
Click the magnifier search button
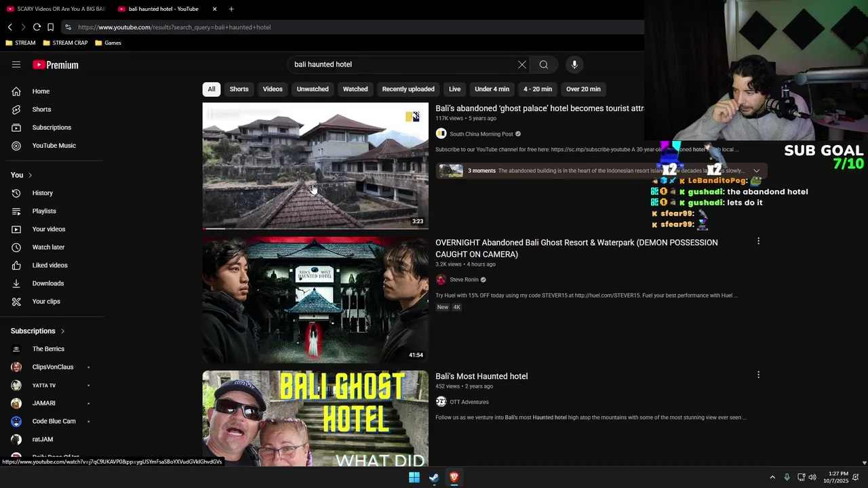(x=544, y=64)
